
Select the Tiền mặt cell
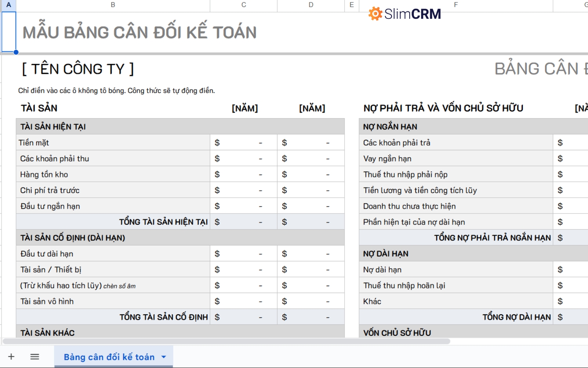(x=113, y=143)
